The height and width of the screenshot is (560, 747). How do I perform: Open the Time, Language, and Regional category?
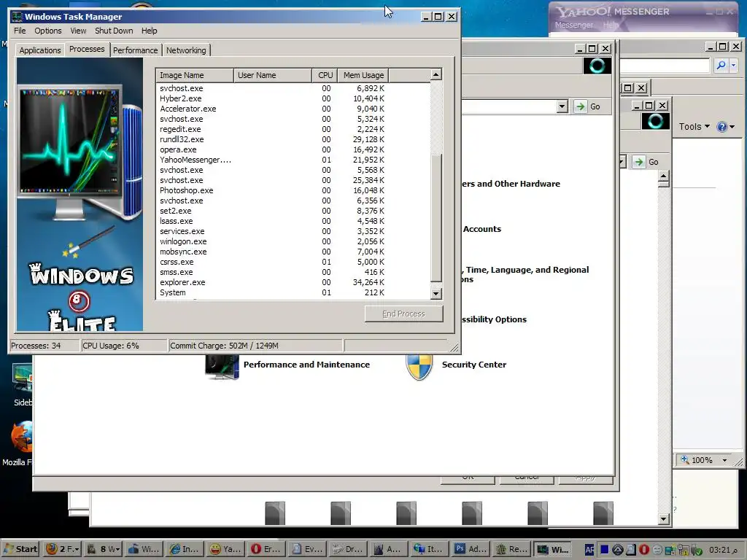[527, 274]
